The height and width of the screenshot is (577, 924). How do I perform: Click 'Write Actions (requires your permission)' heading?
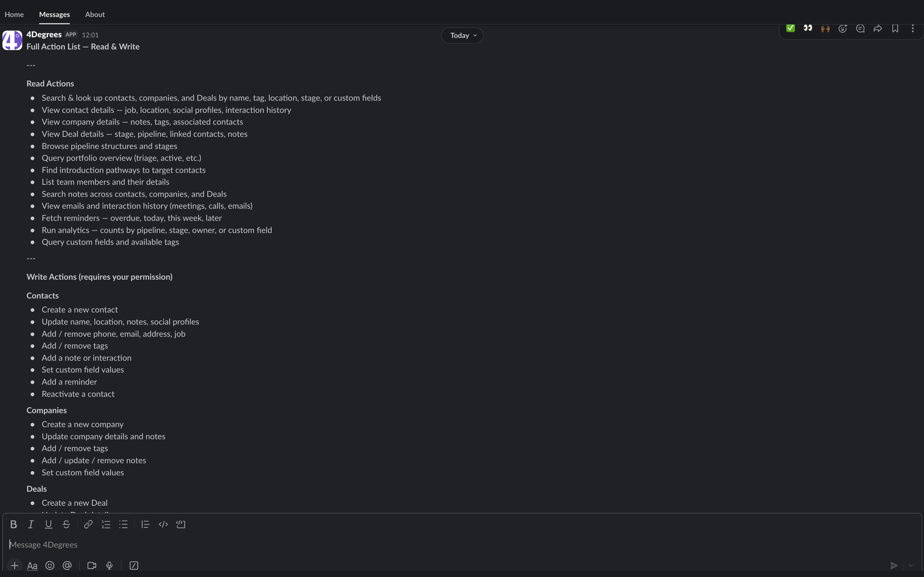(x=99, y=277)
